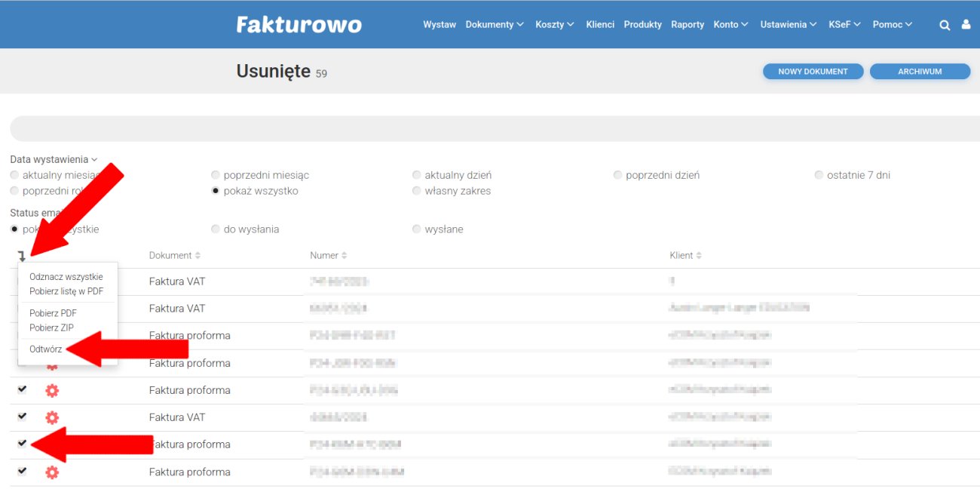Open Raporty in the top navigation
The image size is (980, 492).
coord(688,24)
